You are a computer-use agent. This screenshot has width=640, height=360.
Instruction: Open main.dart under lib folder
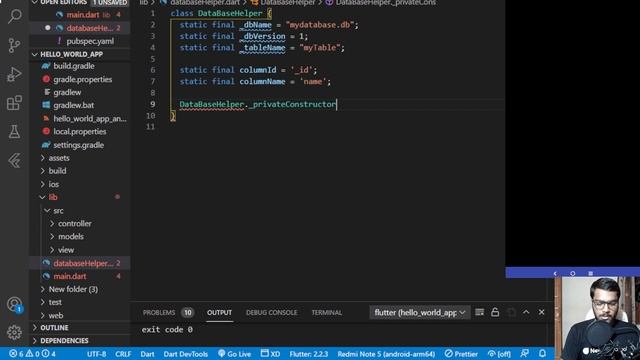point(70,276)
